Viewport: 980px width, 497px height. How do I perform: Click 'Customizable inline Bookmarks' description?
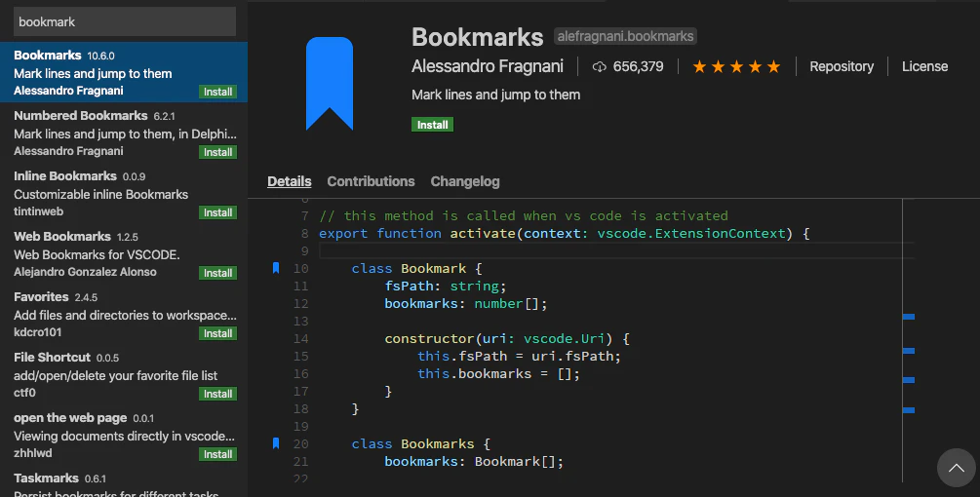(x=100, y=195)
